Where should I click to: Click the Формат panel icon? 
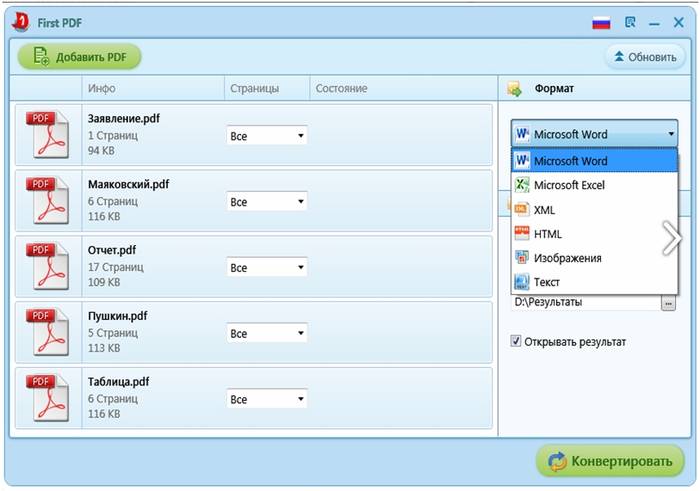514,88
